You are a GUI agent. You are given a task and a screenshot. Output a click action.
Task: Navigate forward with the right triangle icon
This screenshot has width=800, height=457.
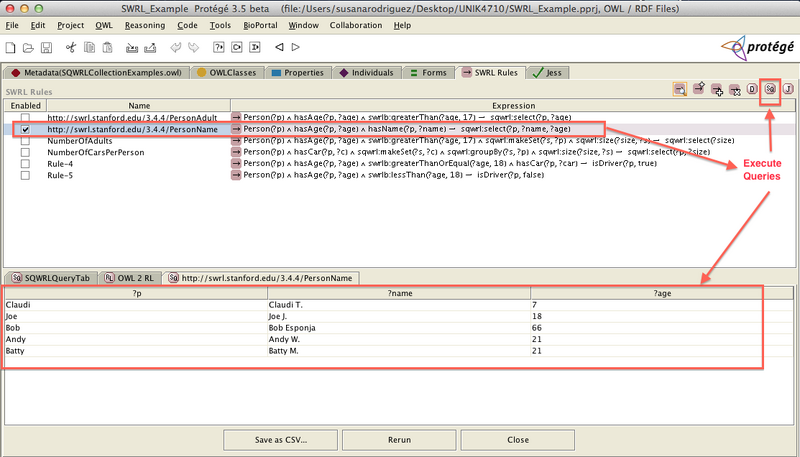[x=295, y=47]
